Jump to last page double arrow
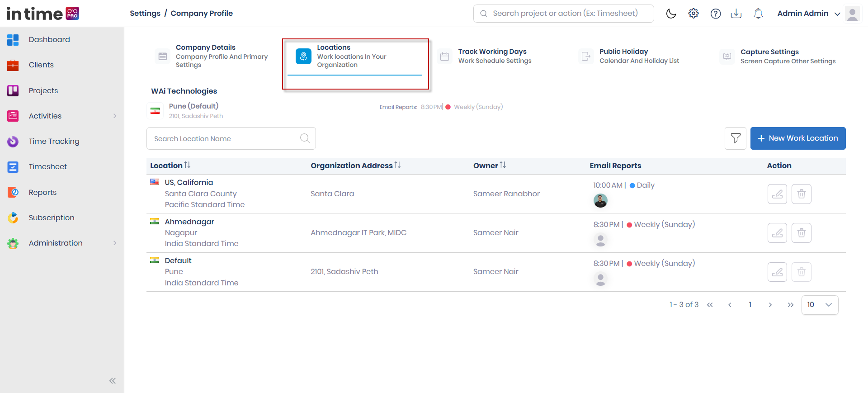 click(x=791, y=305)
